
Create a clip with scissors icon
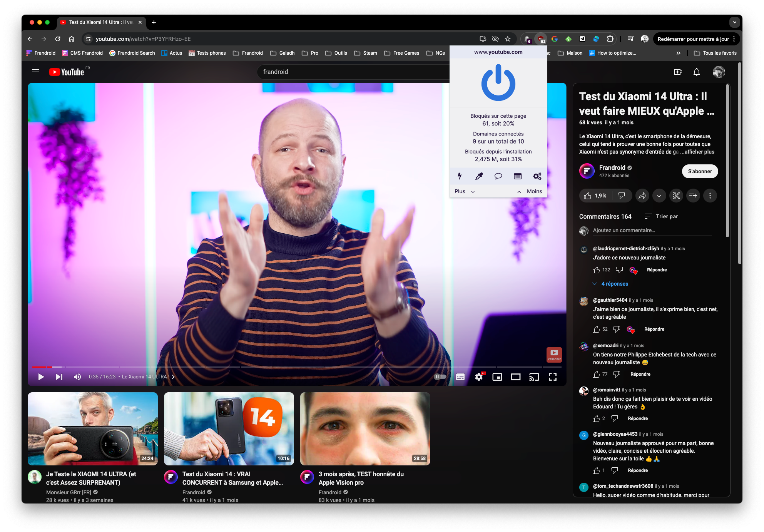click(676, 196)
